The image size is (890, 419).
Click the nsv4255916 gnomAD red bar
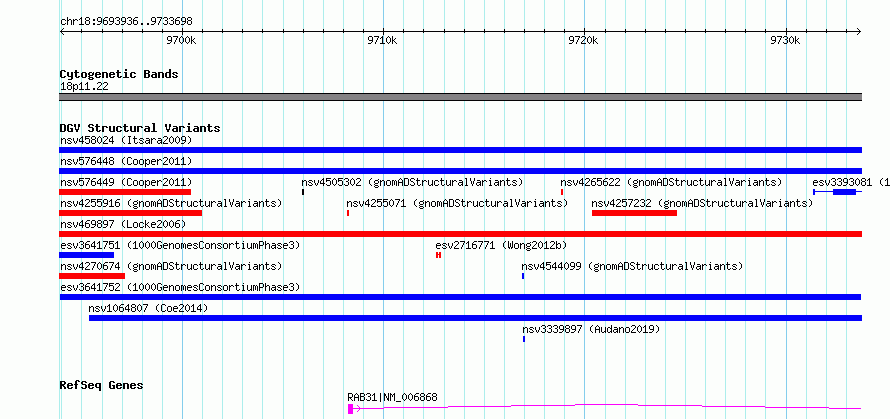pyautogui.click(x=131, y=213)
